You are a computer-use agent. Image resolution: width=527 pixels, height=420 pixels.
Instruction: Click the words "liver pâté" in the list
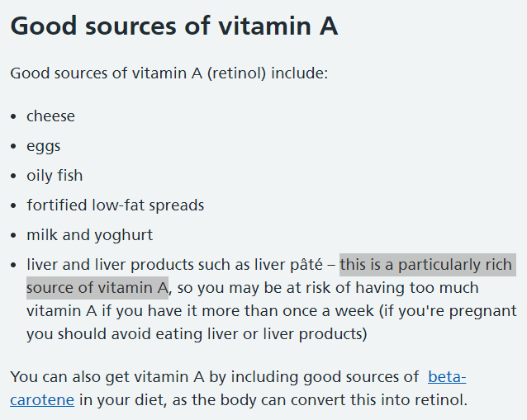295,265
